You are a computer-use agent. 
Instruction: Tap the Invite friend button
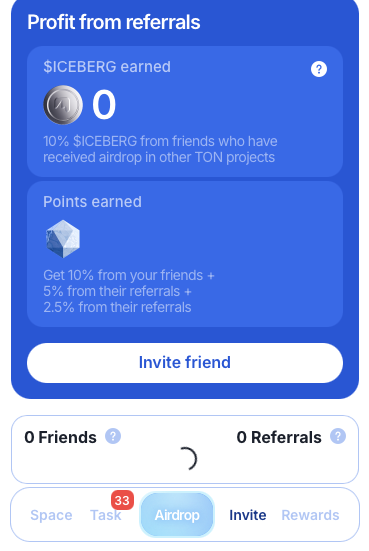click(x=185, y=363)
